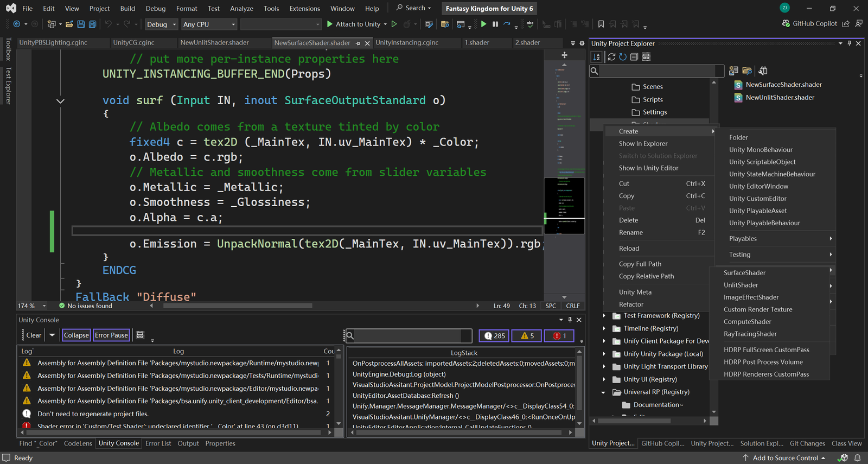Click the GitHub Copilot icon
This screenshot has height=464, width=868.
786,23
